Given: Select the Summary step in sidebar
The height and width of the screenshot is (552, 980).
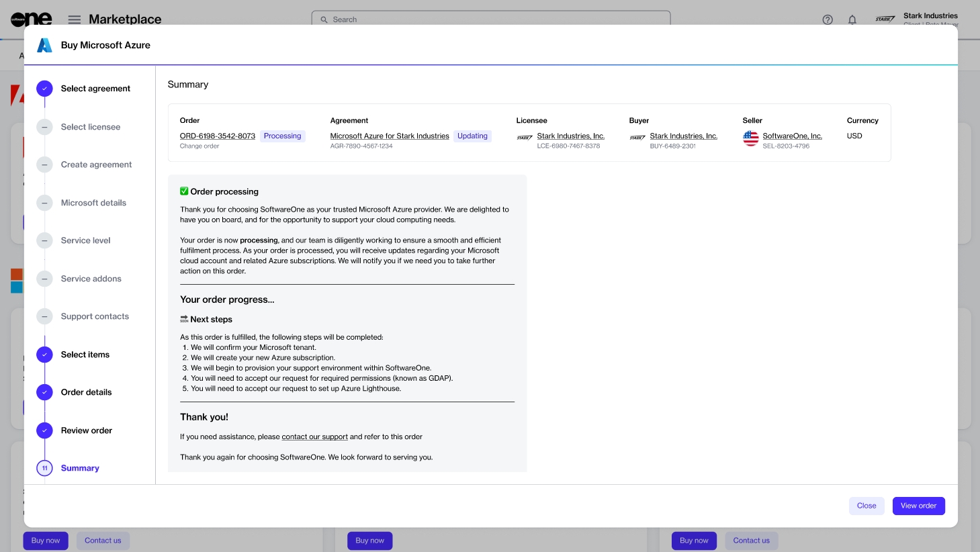Looking at the screenshot, I should [x=80, y=468].
